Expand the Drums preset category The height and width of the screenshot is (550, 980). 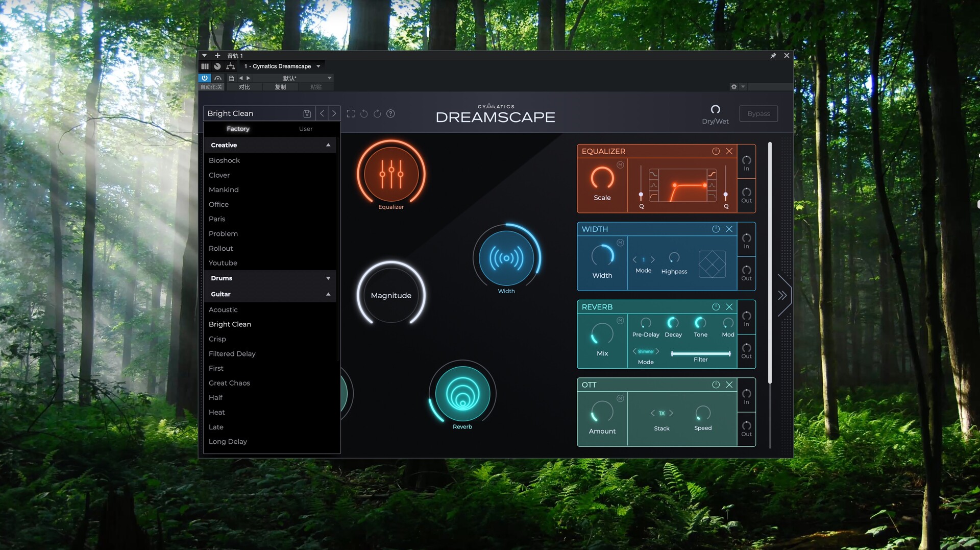click(x=328, y=278)
